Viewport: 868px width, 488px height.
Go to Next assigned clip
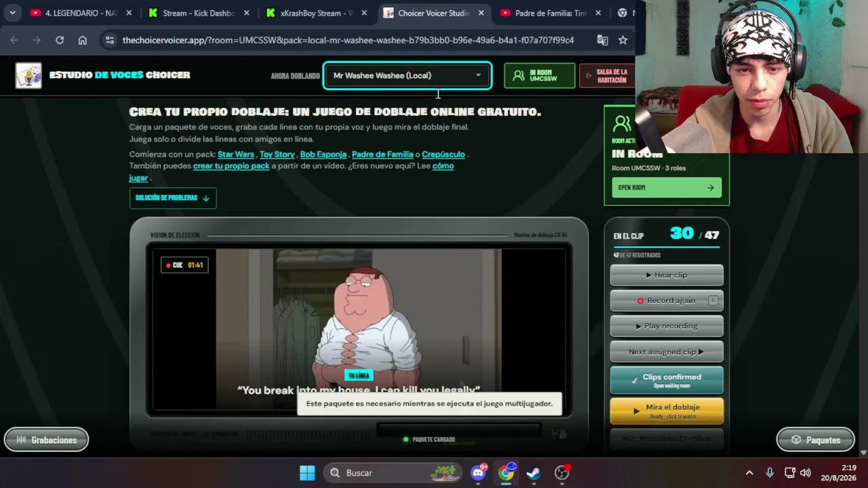667,352
